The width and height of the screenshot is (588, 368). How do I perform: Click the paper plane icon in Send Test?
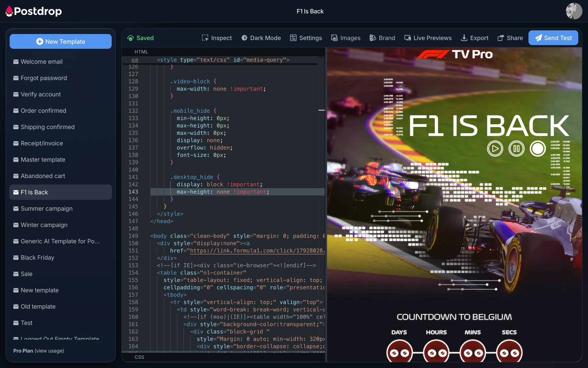coord(538,38)
